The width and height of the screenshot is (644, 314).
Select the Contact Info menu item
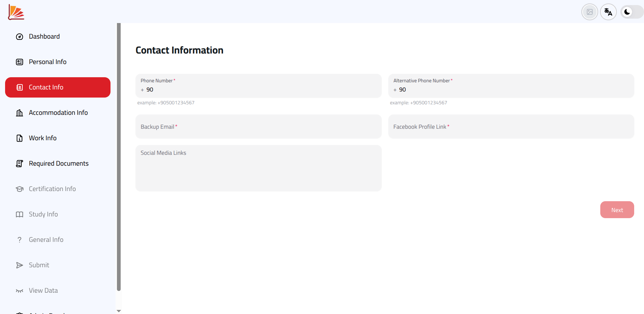tap(58, 87)
